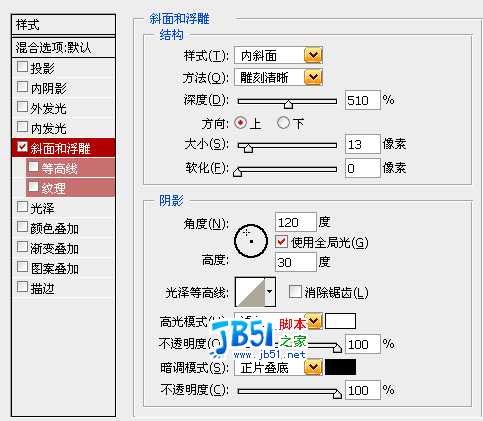Open the black shadow color swatch
Viewport: 483px width, 421px height.
point(340,367)
